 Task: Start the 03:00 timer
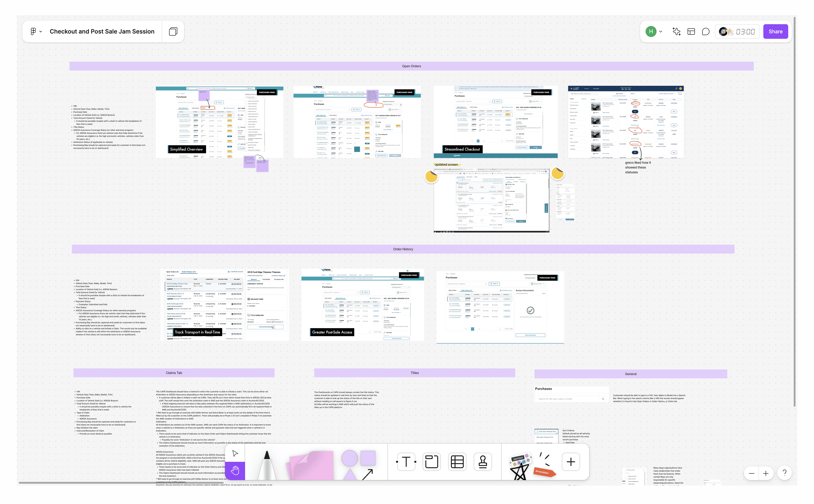click(745, 32)
